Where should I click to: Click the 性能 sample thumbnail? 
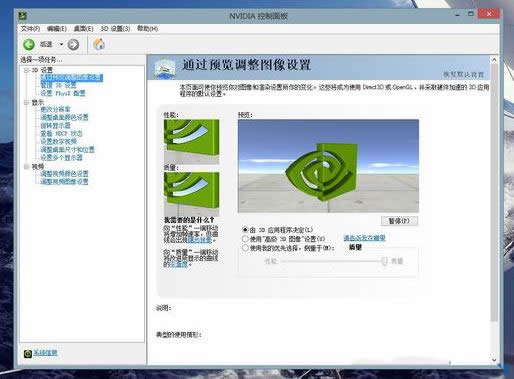[191, 141]
